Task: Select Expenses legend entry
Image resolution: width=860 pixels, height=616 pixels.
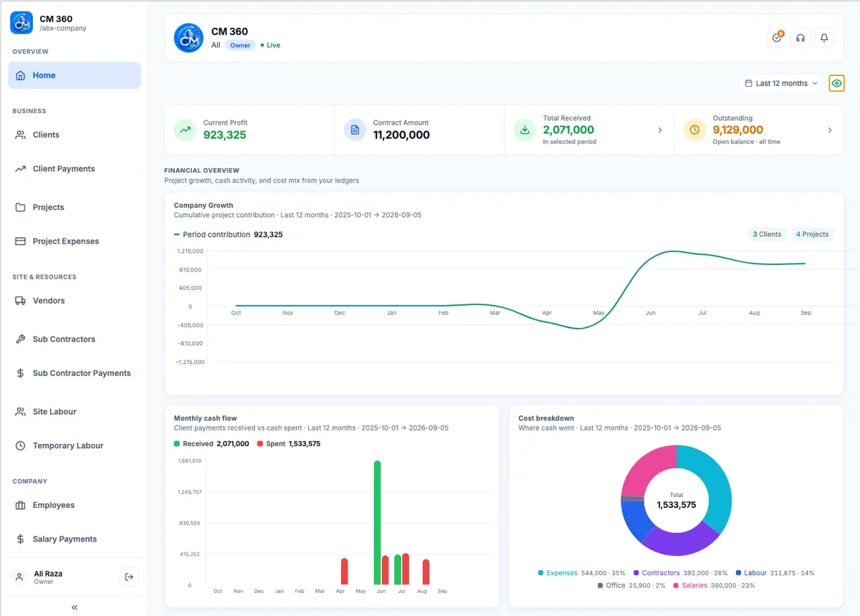Action: [x=581, y=573]
